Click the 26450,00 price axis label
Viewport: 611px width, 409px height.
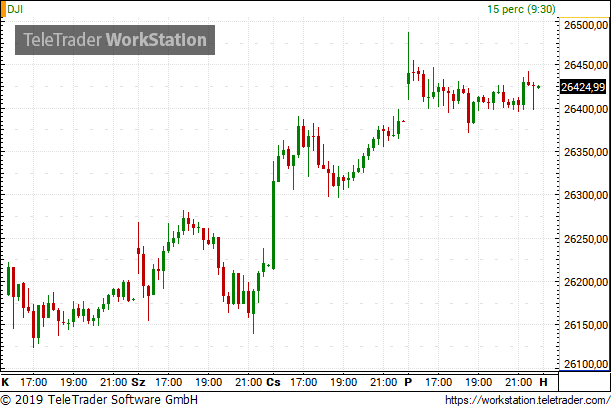[586, 65]
